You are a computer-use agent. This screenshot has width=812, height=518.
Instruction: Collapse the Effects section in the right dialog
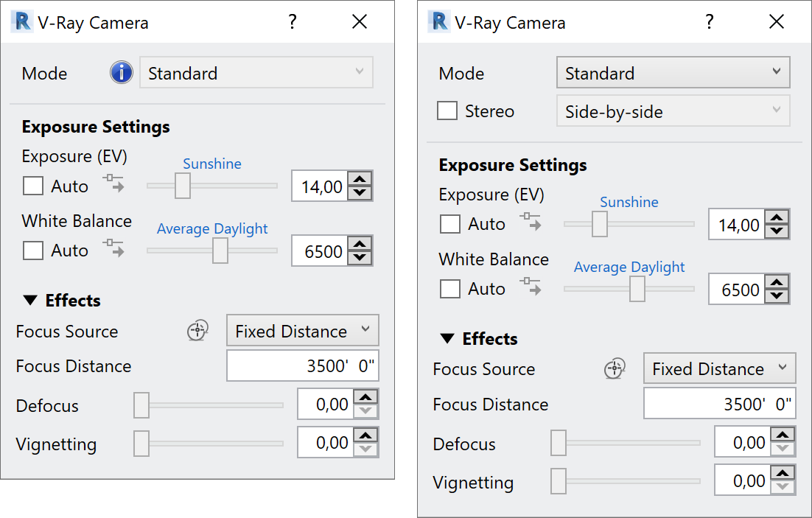(x=447, y=339)
